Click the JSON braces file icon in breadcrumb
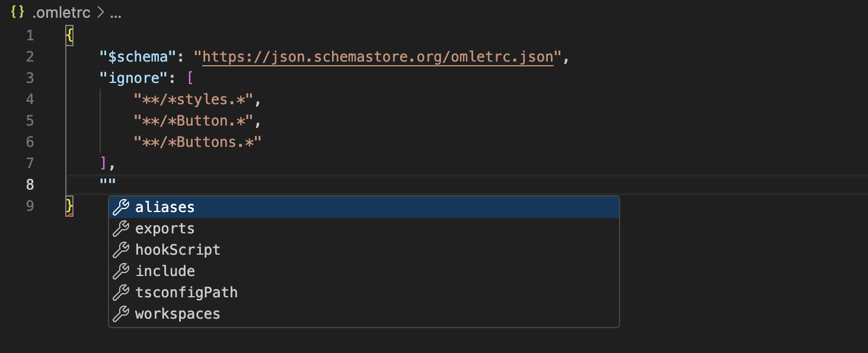Viewport: 868px width, 353px height. pos(17,13)
